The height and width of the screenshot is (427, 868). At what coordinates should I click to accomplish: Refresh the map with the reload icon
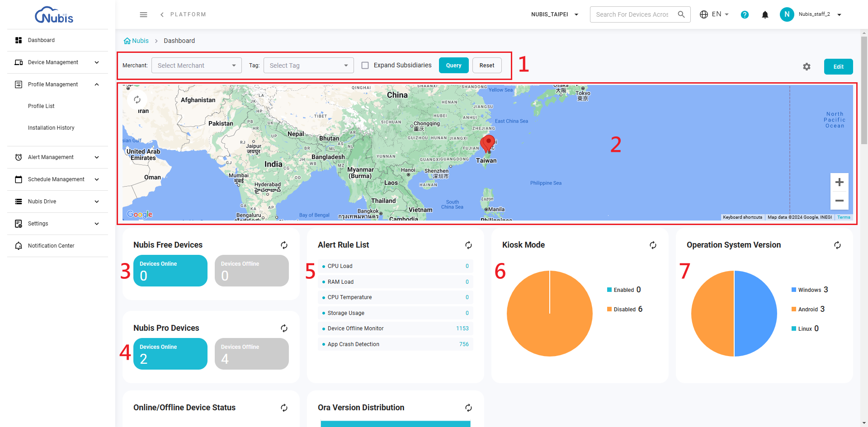pos(137,99)
